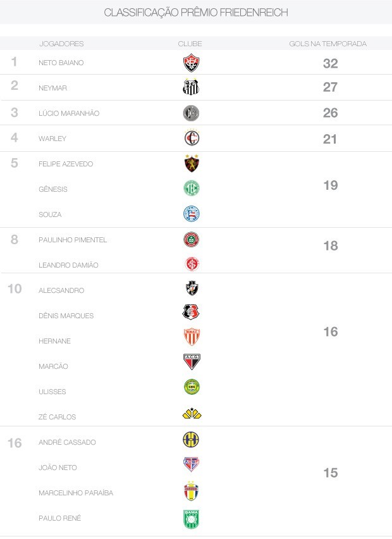The height and width of the screenshot is (539, 392).
Task: Select the Santos crest in Neymar's row
Action: point(191,88)
